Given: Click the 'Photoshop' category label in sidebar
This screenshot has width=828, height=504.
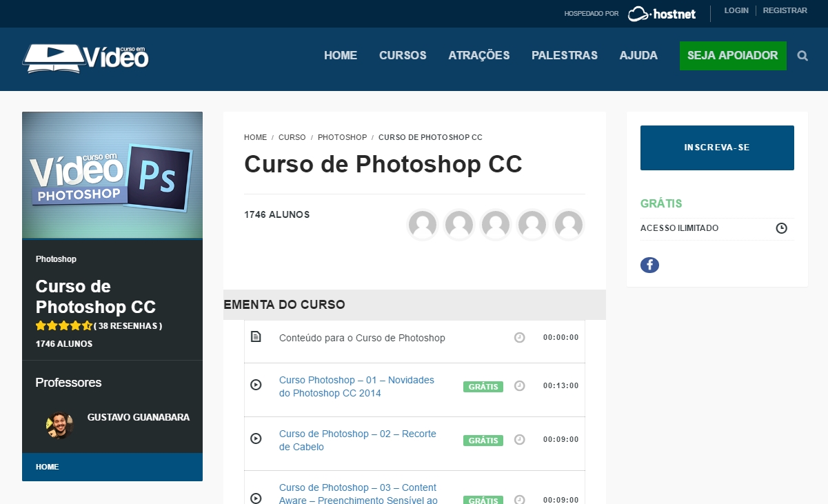Looking at the screenshot, I should (x=56, y=259).
